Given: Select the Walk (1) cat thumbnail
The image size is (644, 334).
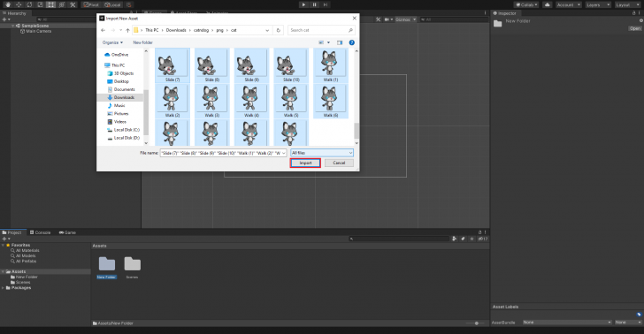Looking at the screenshot, I should tap(331, 65).
